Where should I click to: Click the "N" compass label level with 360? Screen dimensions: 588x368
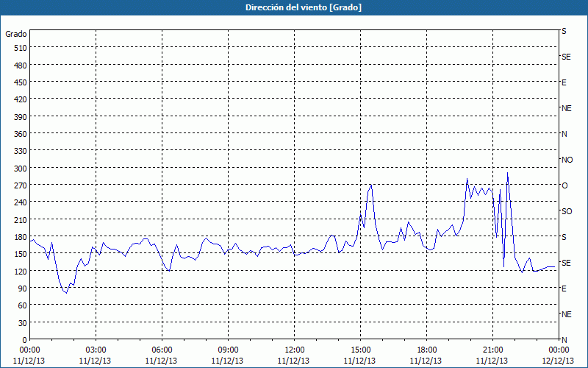(x=564, y=134)
